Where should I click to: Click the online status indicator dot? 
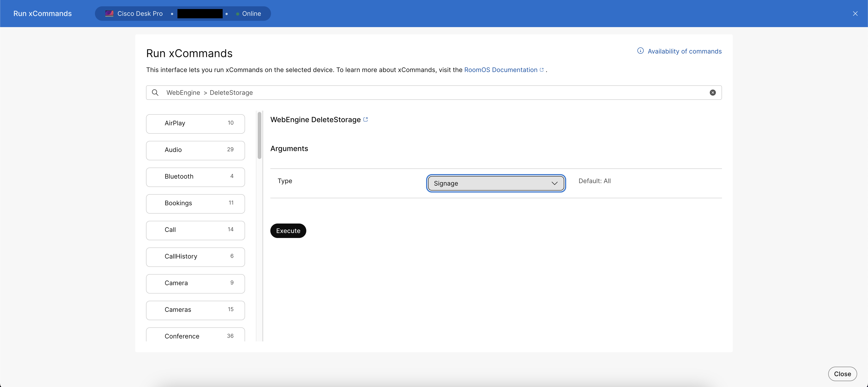coord(238,14)
